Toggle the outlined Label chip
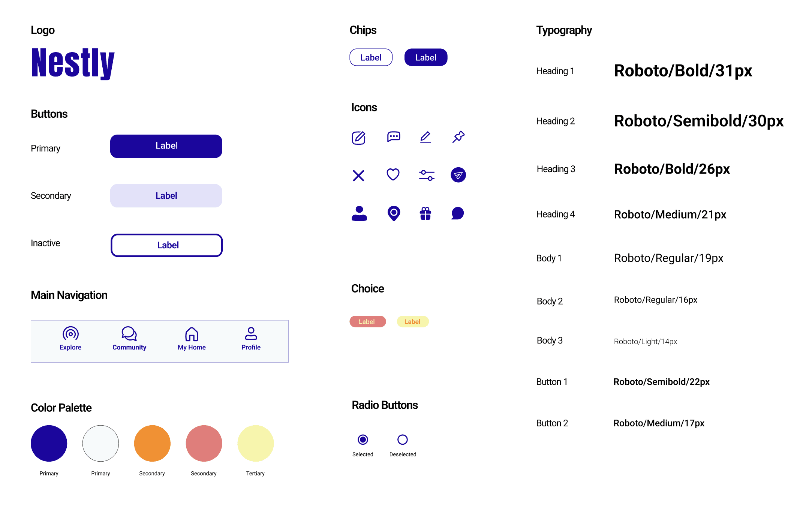The image size is (812, 528). click(371, 57)
